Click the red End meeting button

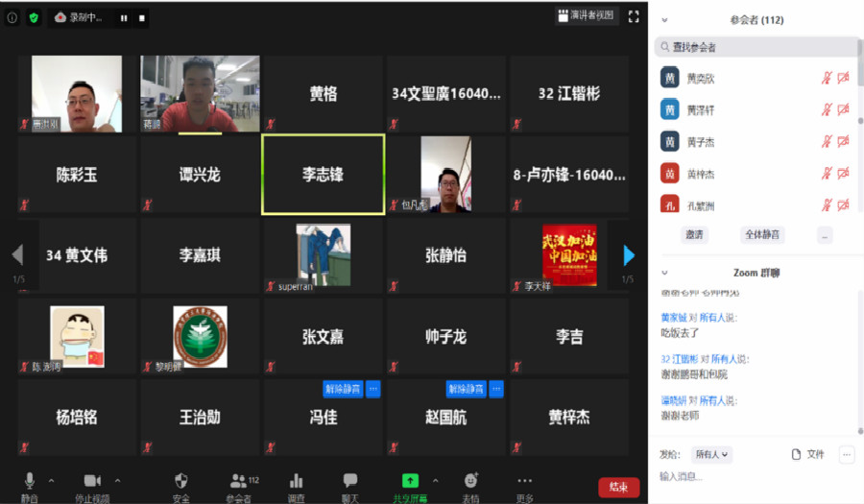coord(619,487)
